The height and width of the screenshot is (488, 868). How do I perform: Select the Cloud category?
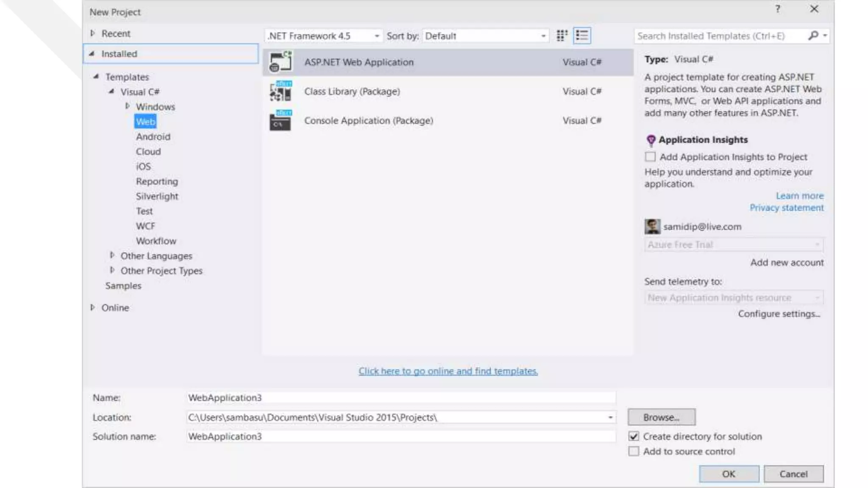click(148, 151)
